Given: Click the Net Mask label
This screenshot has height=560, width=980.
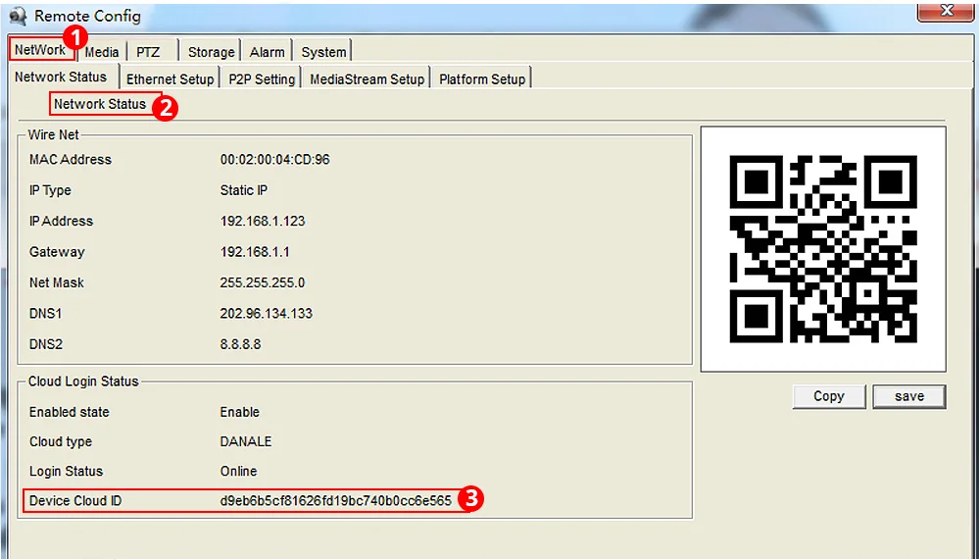Looking at the screenshot, I should 56,282.
